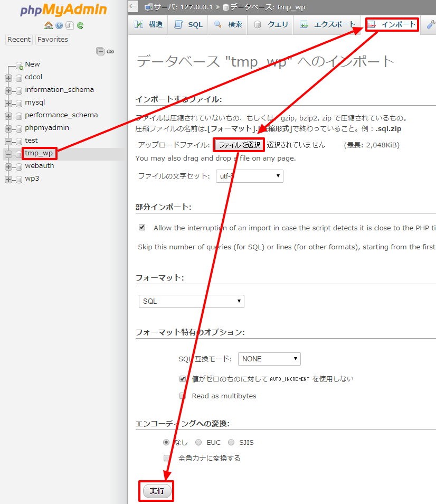436x504 pixels.
Task: Toggle the main panel link chain icon
Action: click(x=110, y=51)
